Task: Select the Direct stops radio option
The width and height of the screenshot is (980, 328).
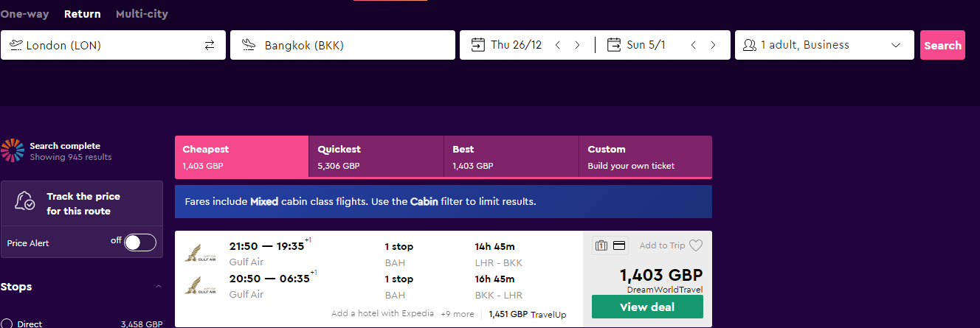Action: point(7,324)
